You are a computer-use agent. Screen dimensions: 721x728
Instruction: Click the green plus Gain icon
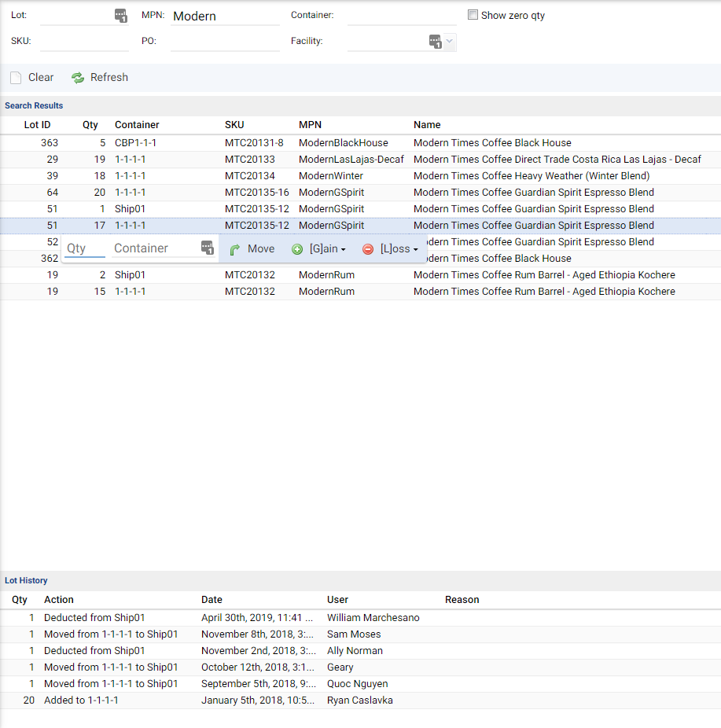(x=297, y=249)
